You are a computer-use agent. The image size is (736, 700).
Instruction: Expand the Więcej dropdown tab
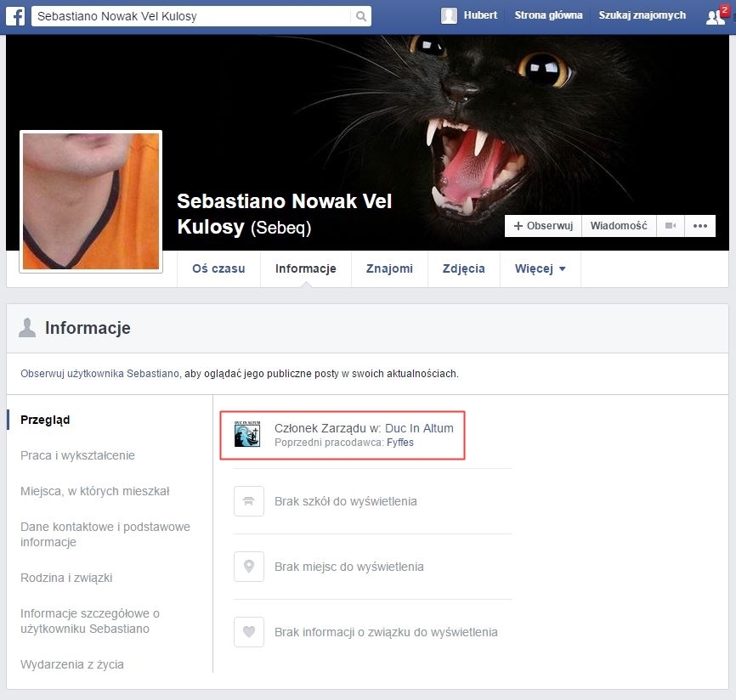pyautogui.click(x=540, y=268)
